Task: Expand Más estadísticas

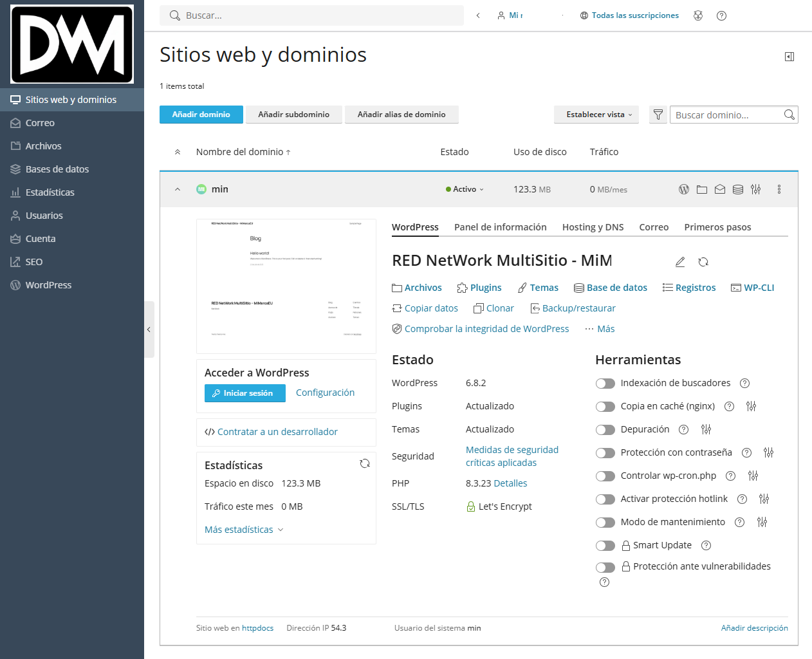Action: click(x=244, y=530)
